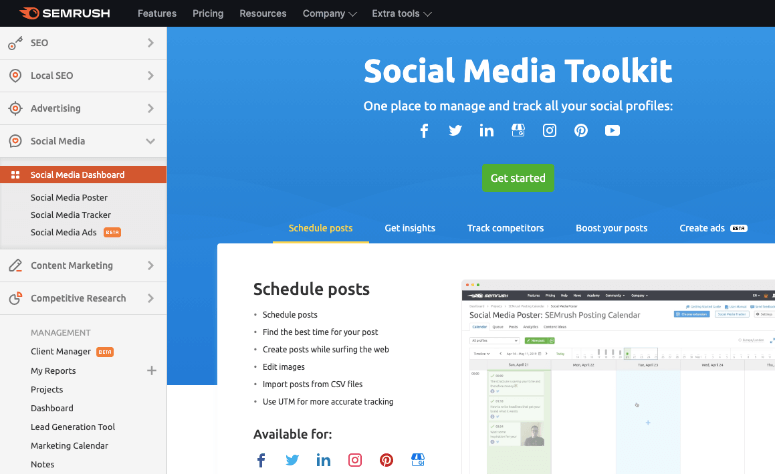This screenshot has height=474, width=775.
Task: Click the Local SEO pin icon
Action: click(15, 76)
